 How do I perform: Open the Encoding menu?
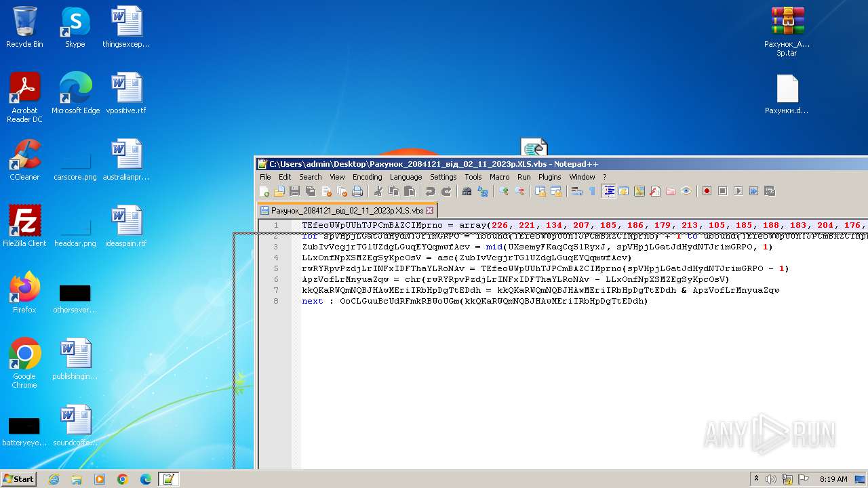tap(367, 177)
